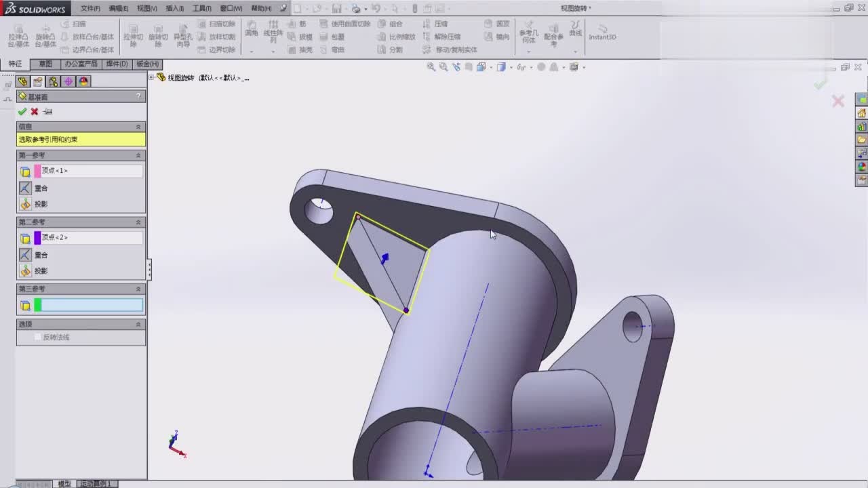Click the Curves tool
The width and height of the screenshot is (868, 488).
pyautogui.click(x=575, y=28)
